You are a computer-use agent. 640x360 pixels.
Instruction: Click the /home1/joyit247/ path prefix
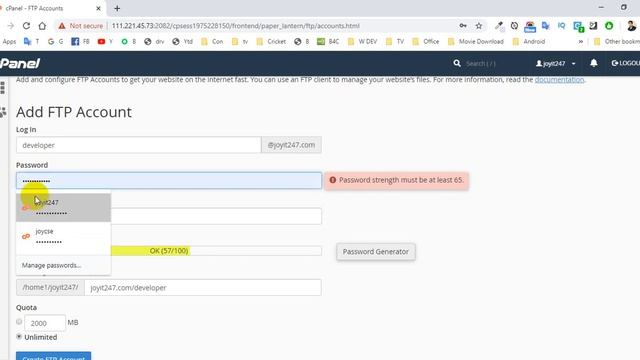pyautogui.click(x=50, y=287)
